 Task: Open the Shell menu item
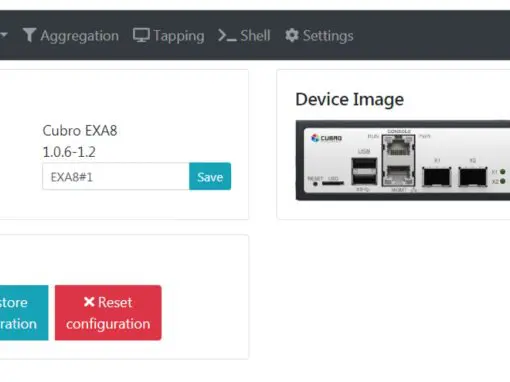point(244,35)
